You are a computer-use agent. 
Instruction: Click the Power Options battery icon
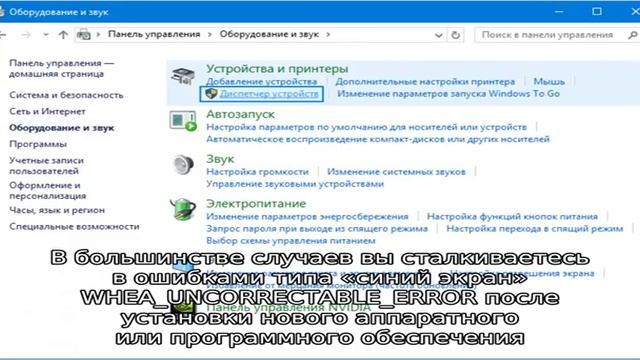click(183, 209)
